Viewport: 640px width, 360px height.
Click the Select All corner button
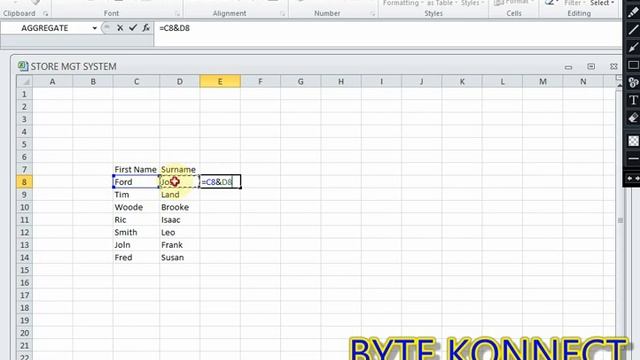coord(24,82)
